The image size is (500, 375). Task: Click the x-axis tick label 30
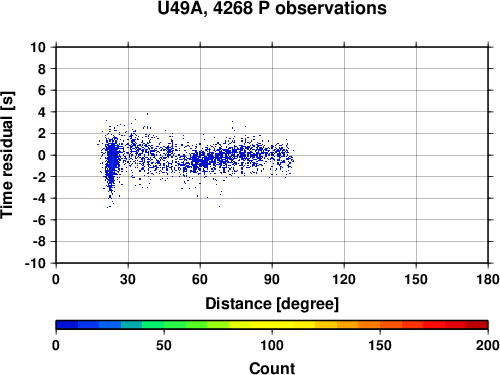(128, 279)
